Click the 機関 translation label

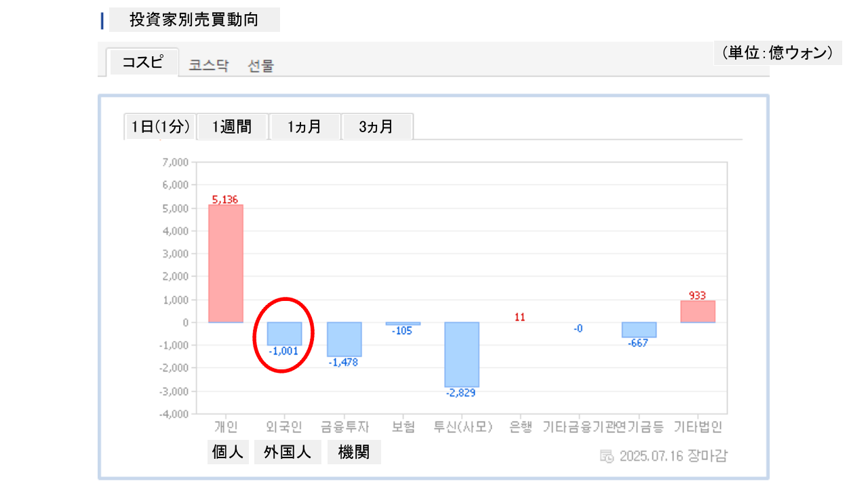[x=354, y=452]
